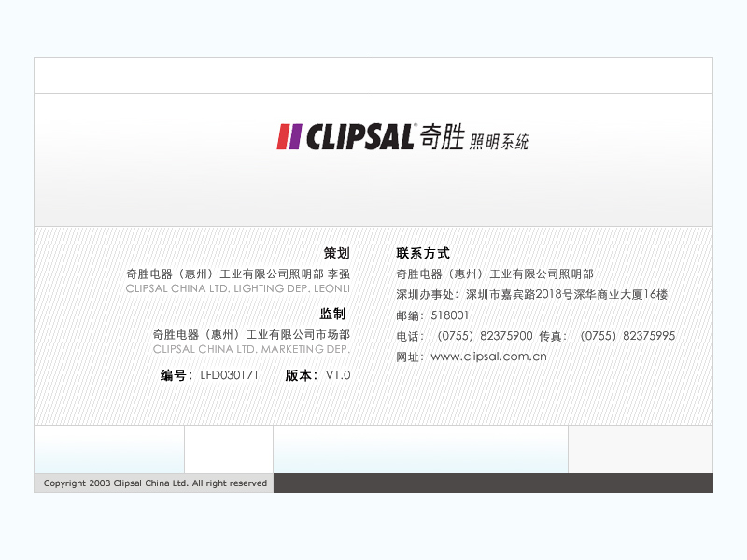Click the 照明系统 text beside the logo

[x=500, y=142]
